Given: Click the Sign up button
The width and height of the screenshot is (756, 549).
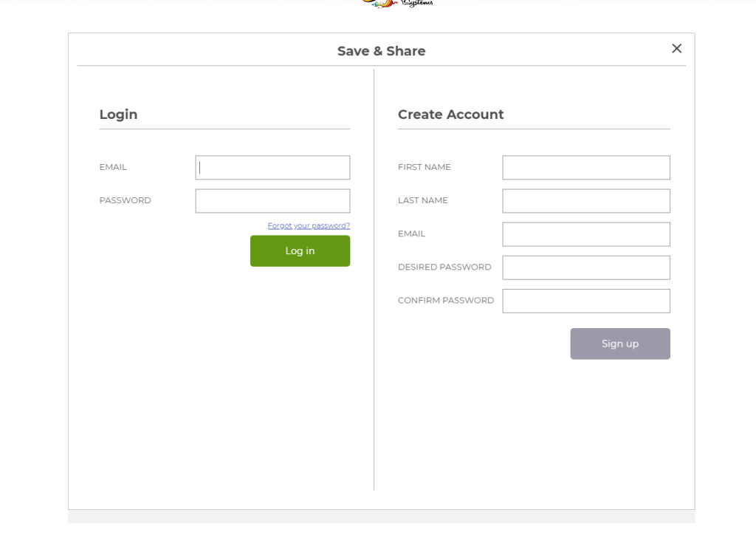Looking at the screenshot, I should coord(620,344).
